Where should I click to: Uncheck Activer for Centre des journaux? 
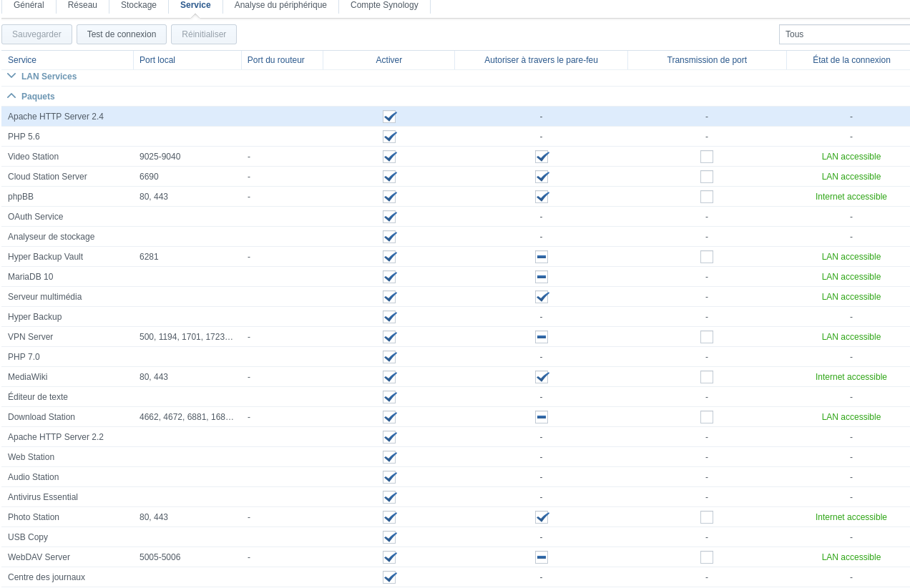[x=389, y=577]
